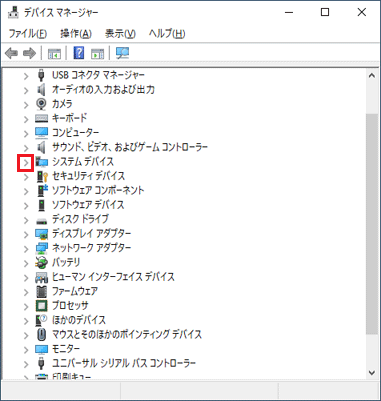Select the コンピューター label
The width and height of the screenshot is (381, 401).
pyautogui.click(x=75, y=133)
